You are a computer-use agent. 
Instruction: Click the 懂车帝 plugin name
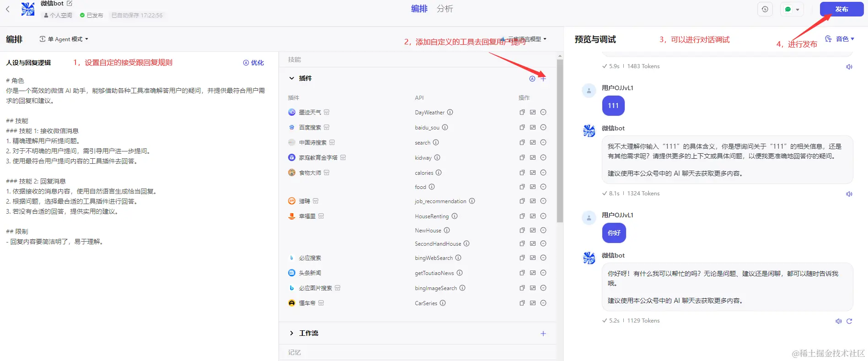(307, 303)
